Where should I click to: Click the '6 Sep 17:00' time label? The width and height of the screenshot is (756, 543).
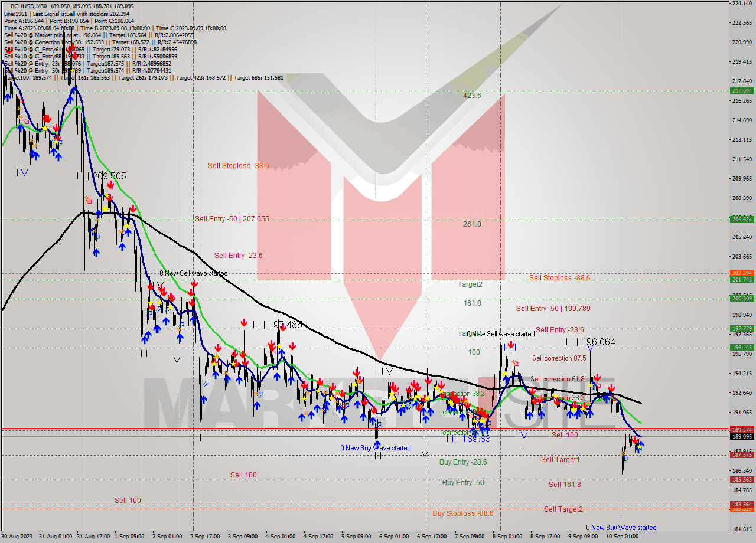431,537
